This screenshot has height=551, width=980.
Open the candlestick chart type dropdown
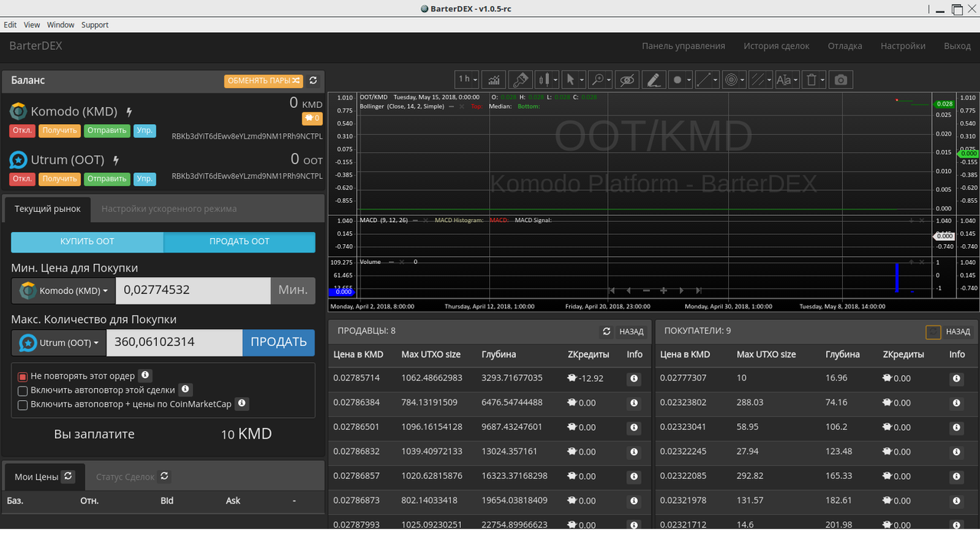click(547, 80)
